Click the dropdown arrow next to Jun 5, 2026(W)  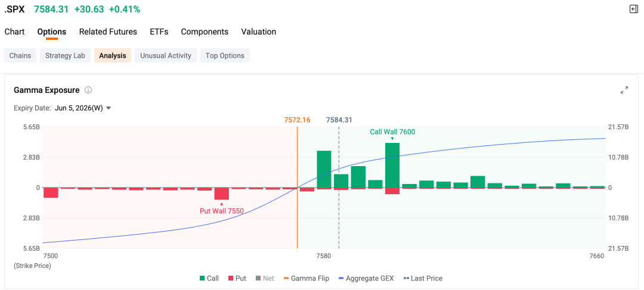point(109,108)
